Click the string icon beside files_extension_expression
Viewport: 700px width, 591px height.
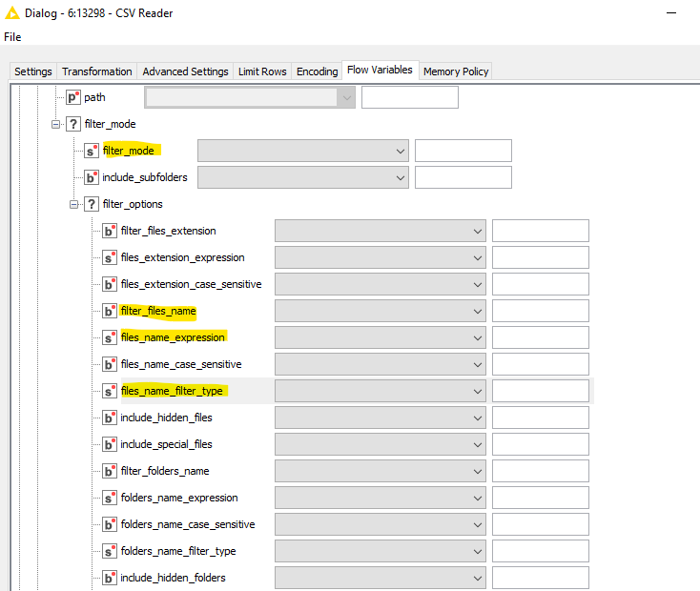tap(110, 257)
